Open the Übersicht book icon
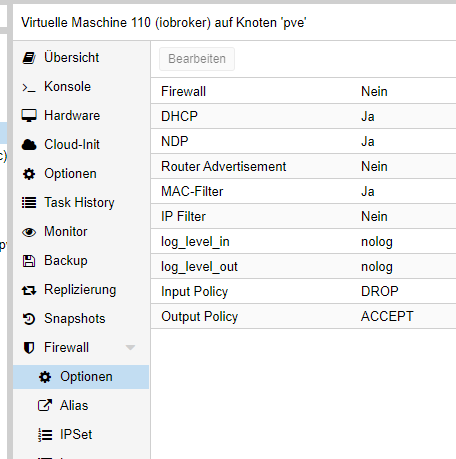The width and height of the screenshot is (456, 459). tap(29, 58)
